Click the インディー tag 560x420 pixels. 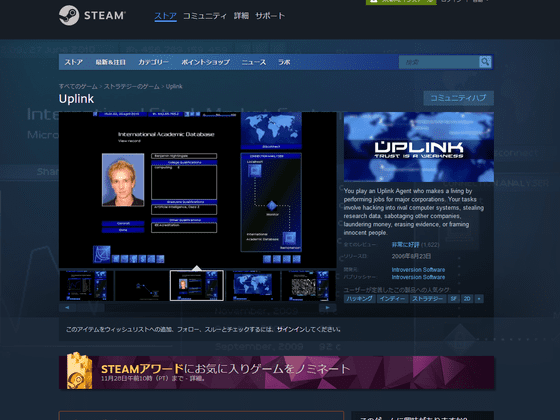coord(392,299)
